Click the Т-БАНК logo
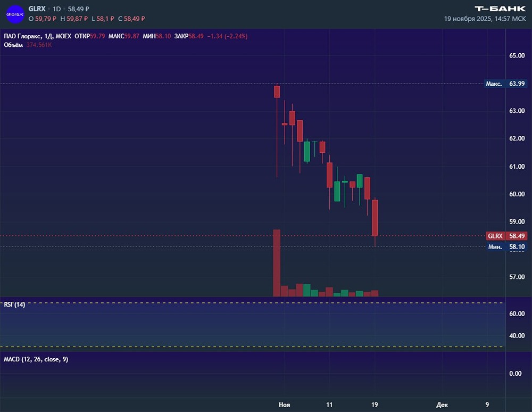This screenshot has height=412, width=532. (500, 9)
